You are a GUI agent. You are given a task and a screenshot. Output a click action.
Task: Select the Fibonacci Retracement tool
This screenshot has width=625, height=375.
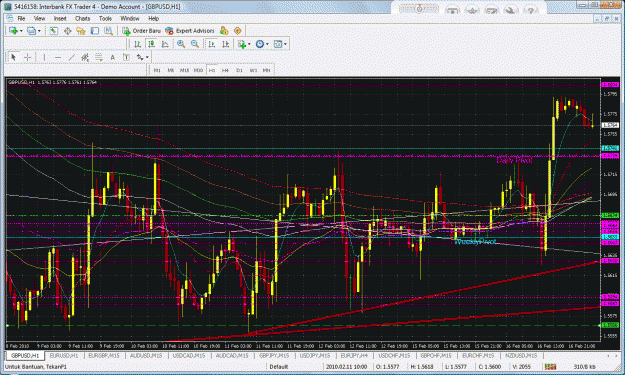(98, 57)
